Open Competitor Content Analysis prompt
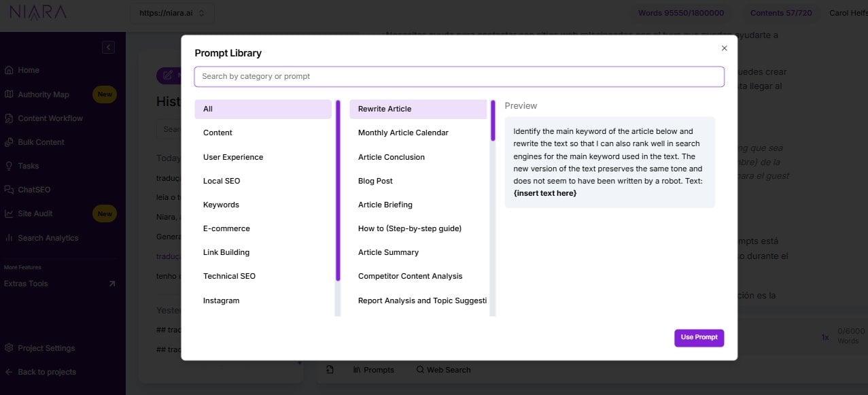 pos(410,276)
